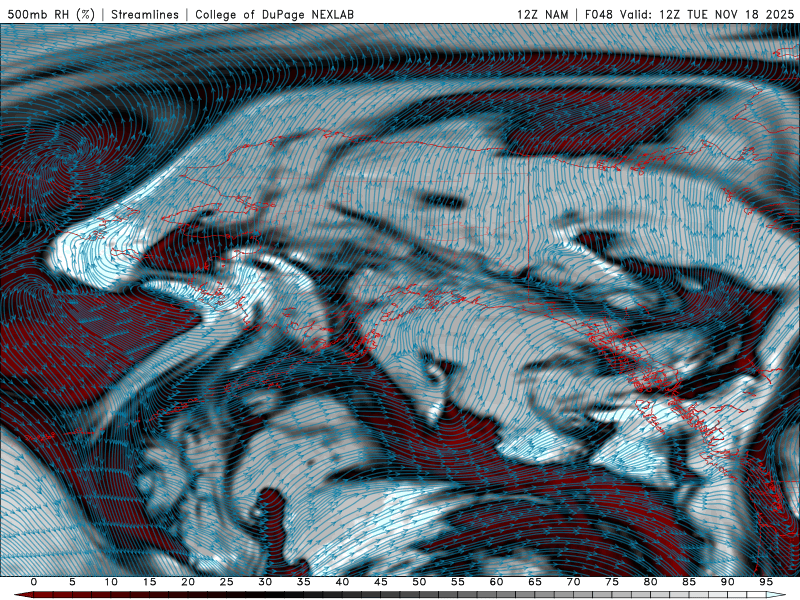Viewport: 800px width, 600px height.
Task: Click the 'Streamlines' label in header
Action: tap(145, 14)
